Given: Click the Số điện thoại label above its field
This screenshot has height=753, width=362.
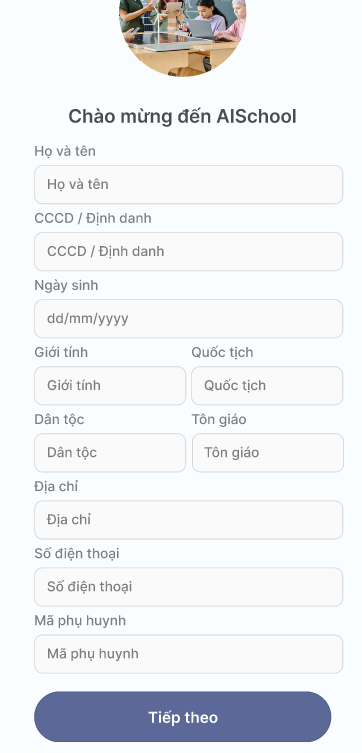Looking at the screenshot, I should pos(77,554).
